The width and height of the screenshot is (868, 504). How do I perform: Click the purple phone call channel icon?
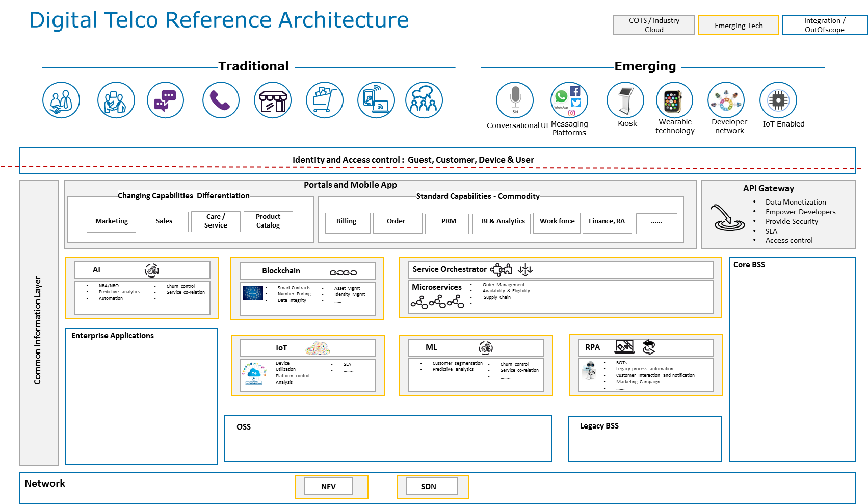(x=220, y=100)
